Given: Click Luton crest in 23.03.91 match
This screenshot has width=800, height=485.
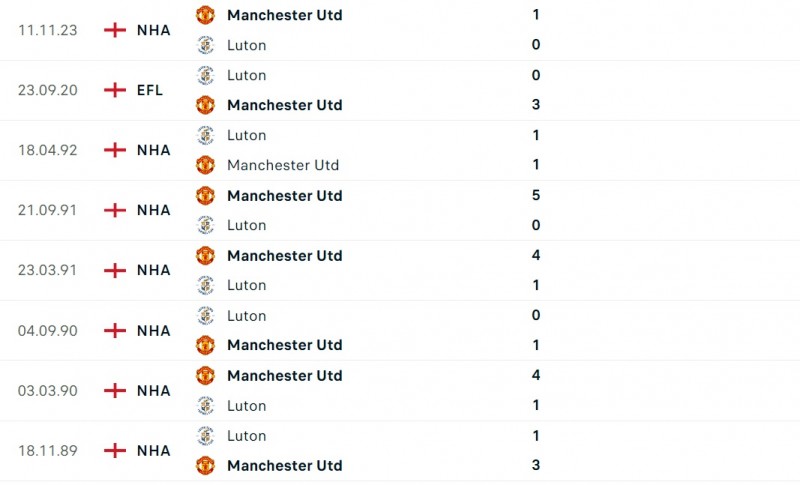Looking at the screenshot, I should tap(205, 285).
